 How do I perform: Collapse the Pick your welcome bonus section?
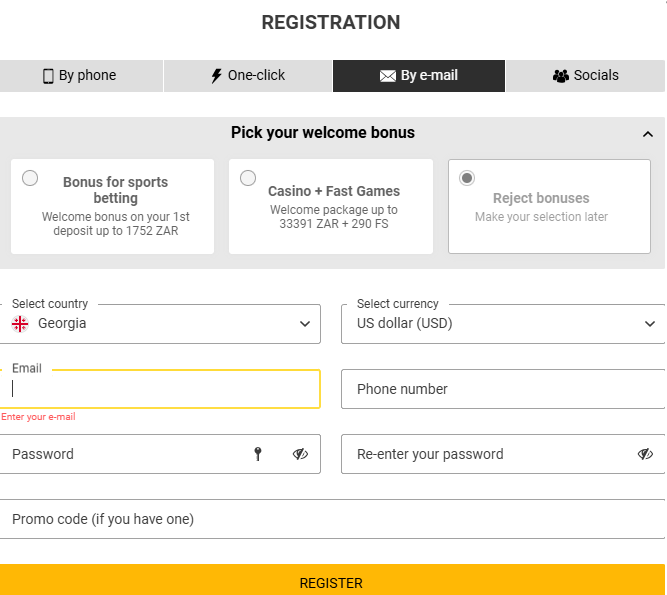pos(647,134)
